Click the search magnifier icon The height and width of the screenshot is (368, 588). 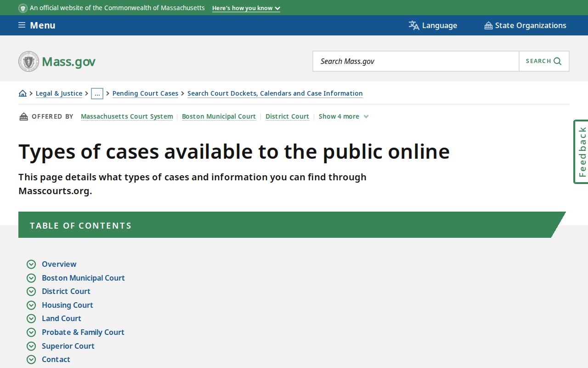click(558, 61)
